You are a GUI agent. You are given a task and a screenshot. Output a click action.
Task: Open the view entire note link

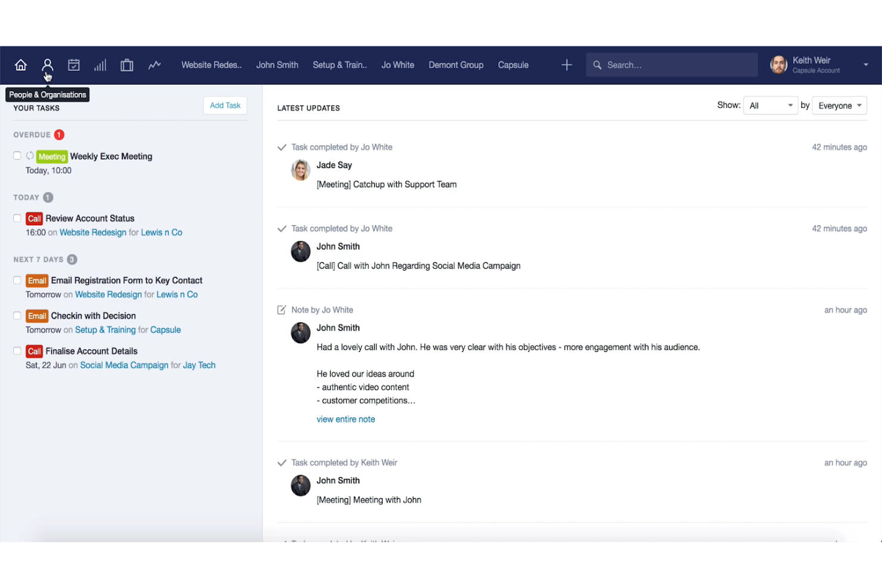(346, 419)
